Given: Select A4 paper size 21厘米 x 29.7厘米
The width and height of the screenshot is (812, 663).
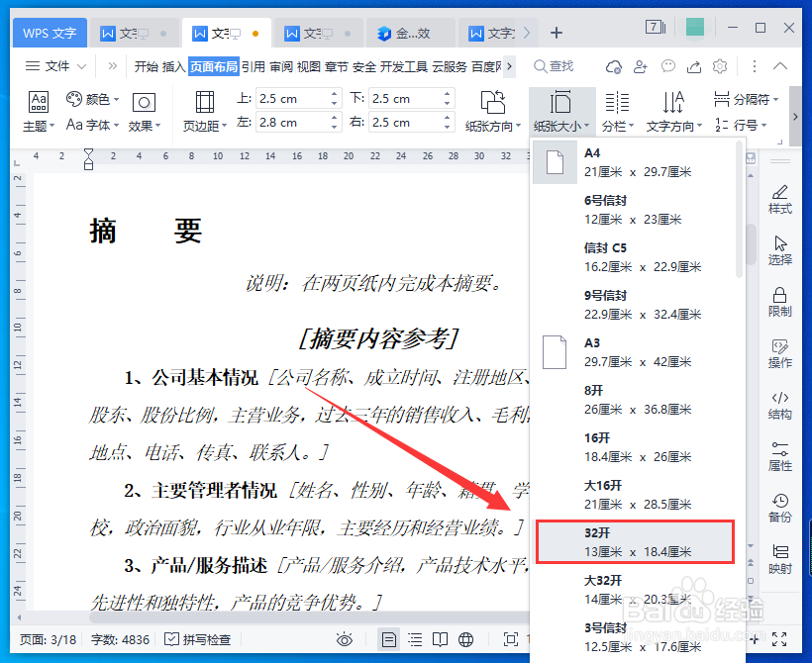Looking at the screenshot, I should point(637,162).
